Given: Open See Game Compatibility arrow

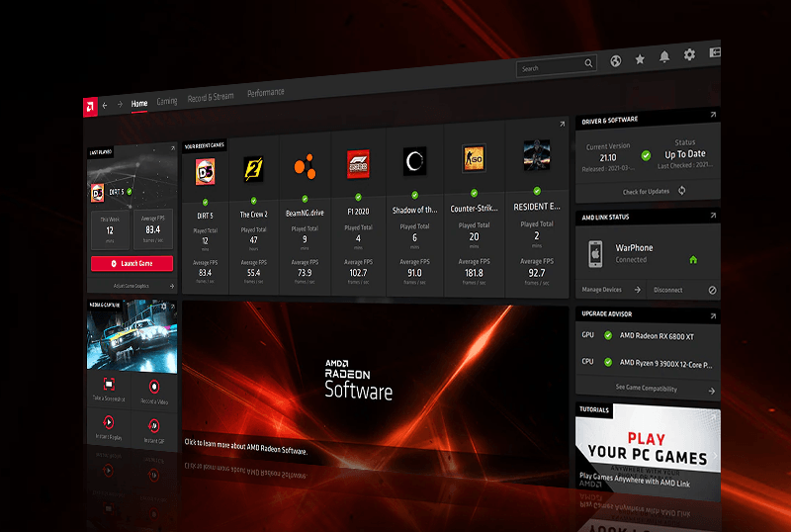Looking at the screenshot, I should [711, 391].
